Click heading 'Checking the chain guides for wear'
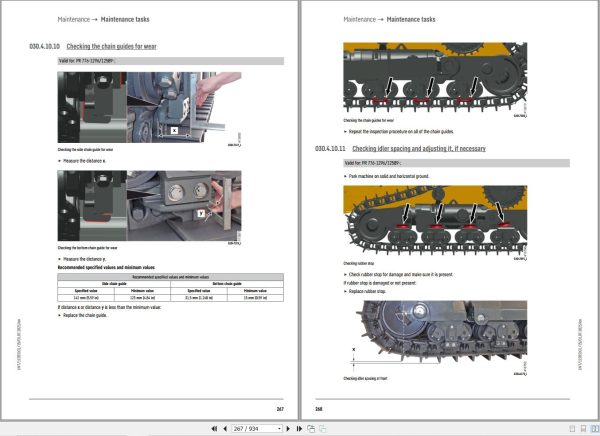The image size is (600, 436). click(111, 46)
